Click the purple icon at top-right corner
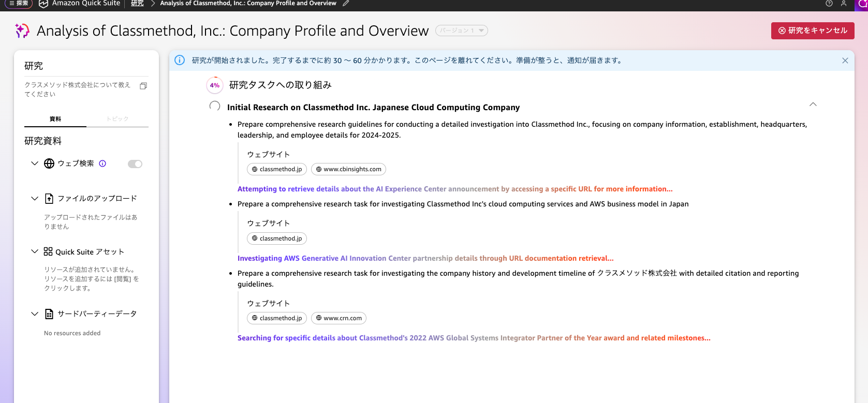The image size is (868, 403). (862, 4)
